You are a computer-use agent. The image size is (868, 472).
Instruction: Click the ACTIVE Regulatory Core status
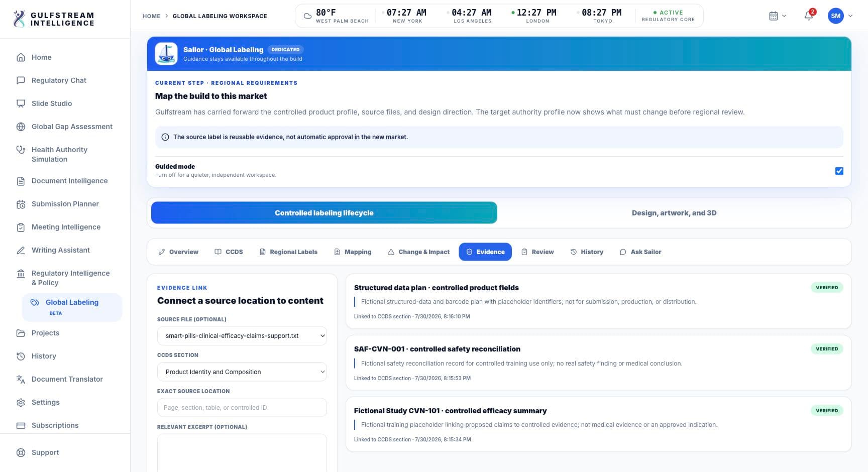[668, 16]
